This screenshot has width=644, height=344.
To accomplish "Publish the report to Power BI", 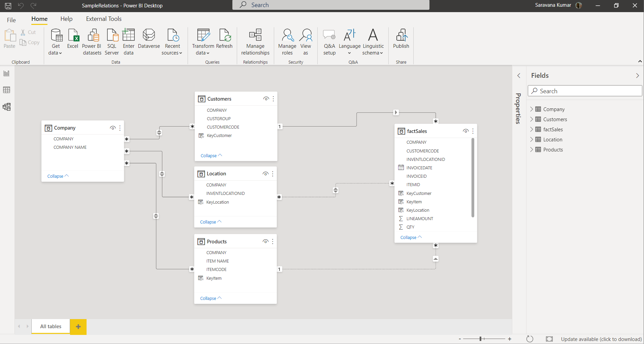I will tap(401, 39).
